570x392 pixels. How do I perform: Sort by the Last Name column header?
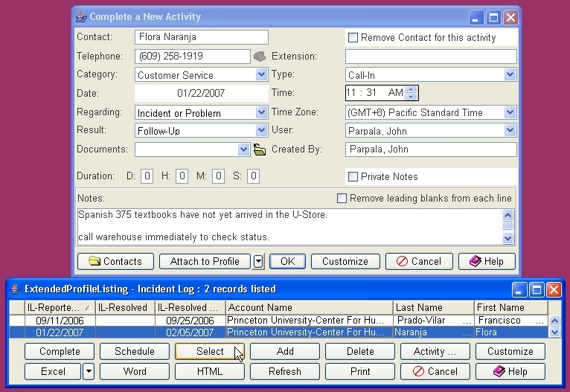[x=434, y=308]
